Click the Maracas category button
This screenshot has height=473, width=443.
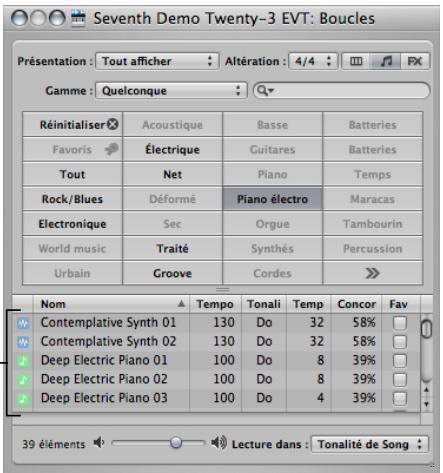373,199
